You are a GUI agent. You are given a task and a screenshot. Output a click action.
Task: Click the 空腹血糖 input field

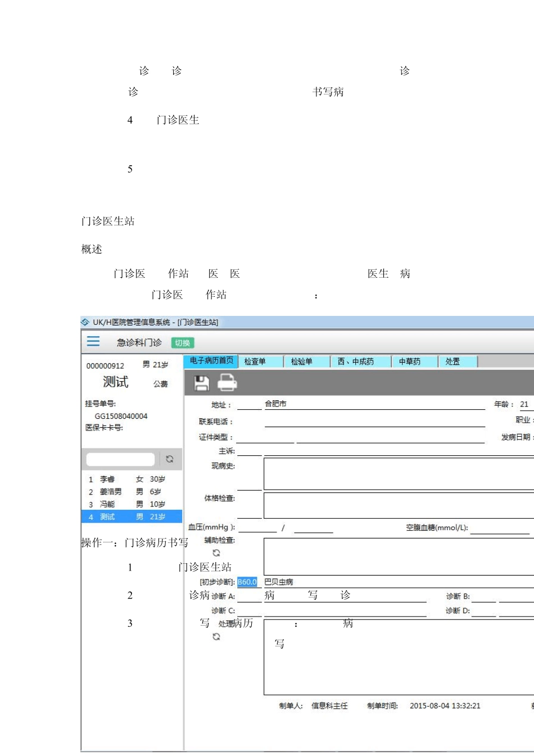(500, 528)
